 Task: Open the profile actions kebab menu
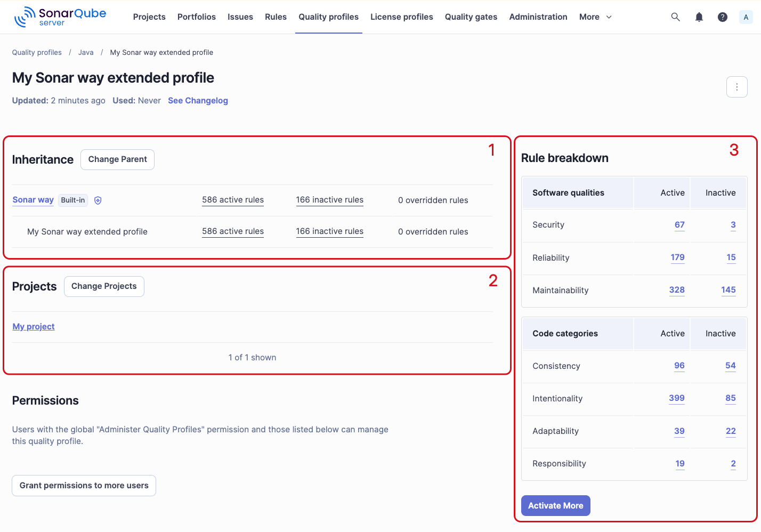point(737,87)
